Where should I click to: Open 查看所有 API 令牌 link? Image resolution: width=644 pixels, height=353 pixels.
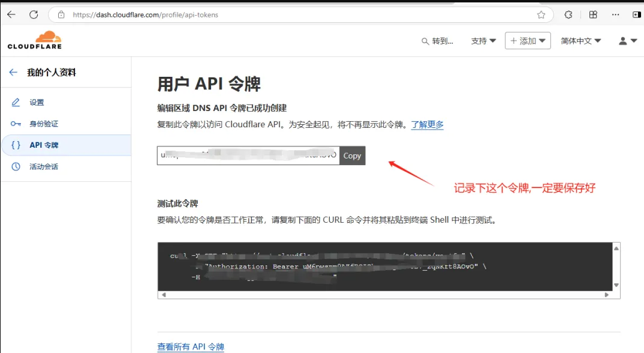pos(191,347)
